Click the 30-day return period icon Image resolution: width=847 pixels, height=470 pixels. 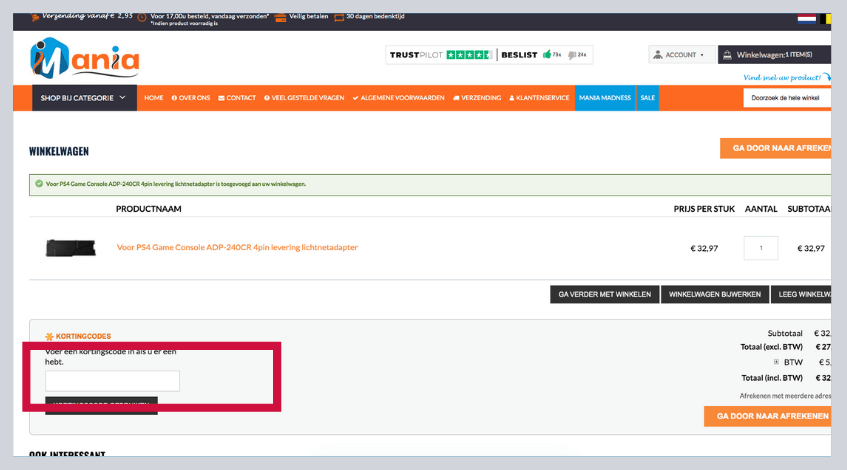(x=339, y=17)
